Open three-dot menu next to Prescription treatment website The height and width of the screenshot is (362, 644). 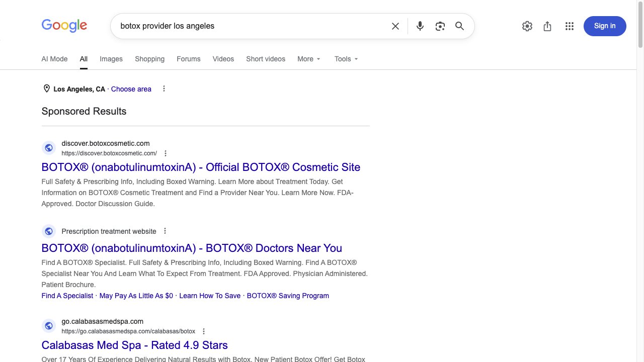[x=165, y=231]
